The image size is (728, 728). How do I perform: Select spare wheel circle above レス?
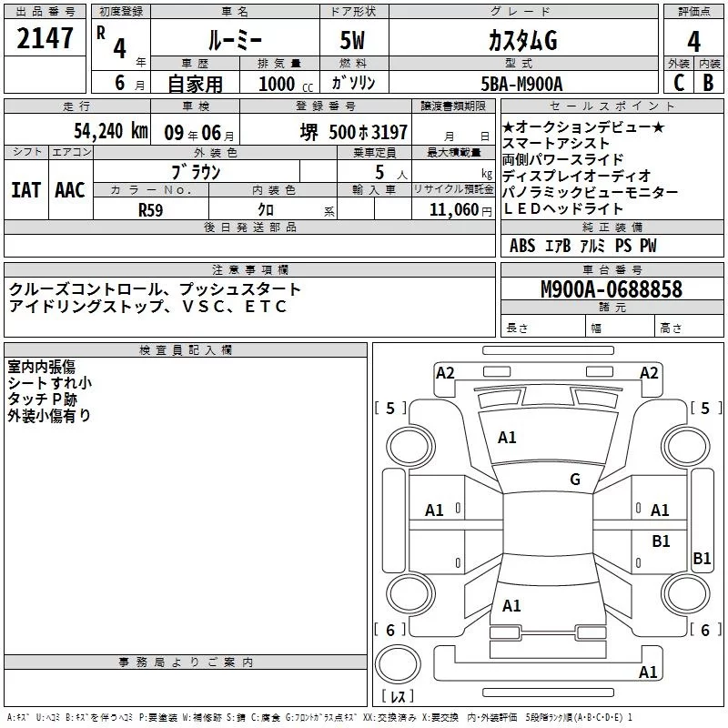(398, 664)
